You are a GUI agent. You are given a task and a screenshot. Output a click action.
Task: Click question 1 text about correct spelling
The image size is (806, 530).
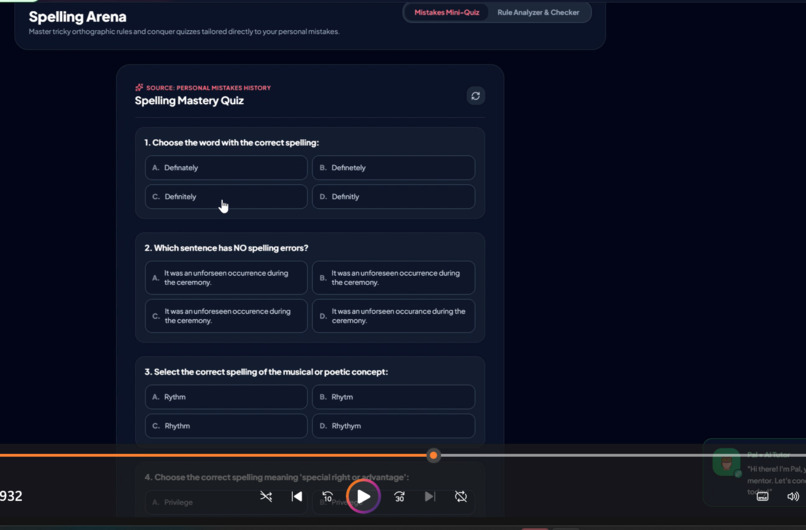(x=231, y=142)
